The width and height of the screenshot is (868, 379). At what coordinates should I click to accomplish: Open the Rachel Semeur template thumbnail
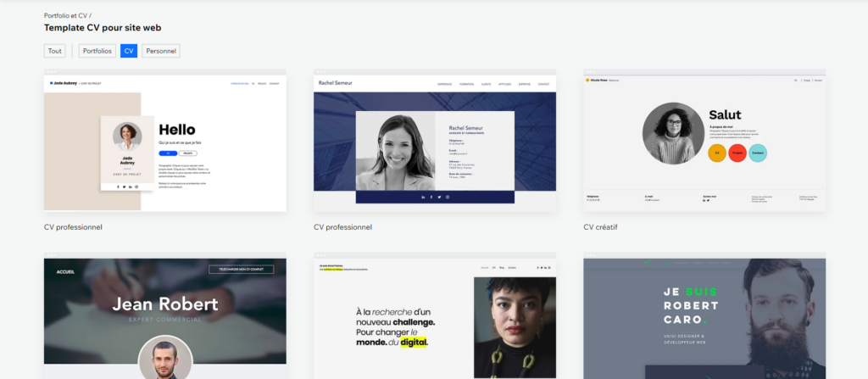(435, 142)
